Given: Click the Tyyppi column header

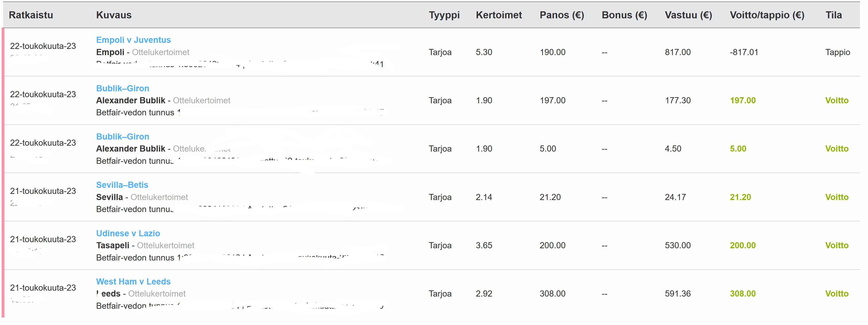Looking at the screenshot, I should point(444,15).
